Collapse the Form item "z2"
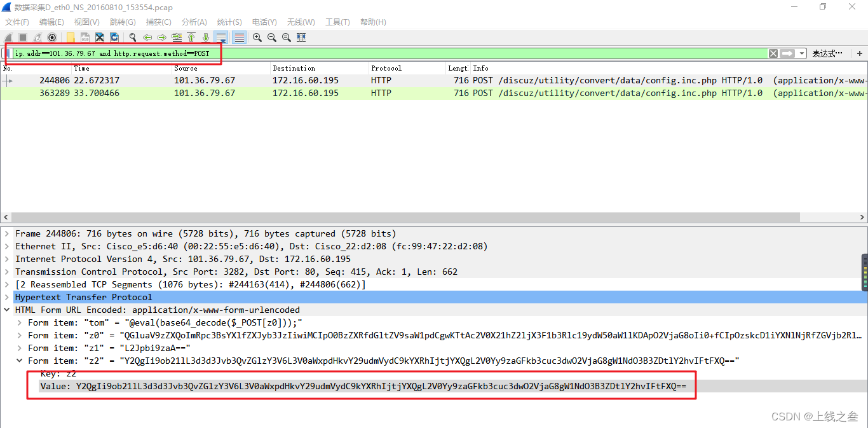 tap(20, 361)
